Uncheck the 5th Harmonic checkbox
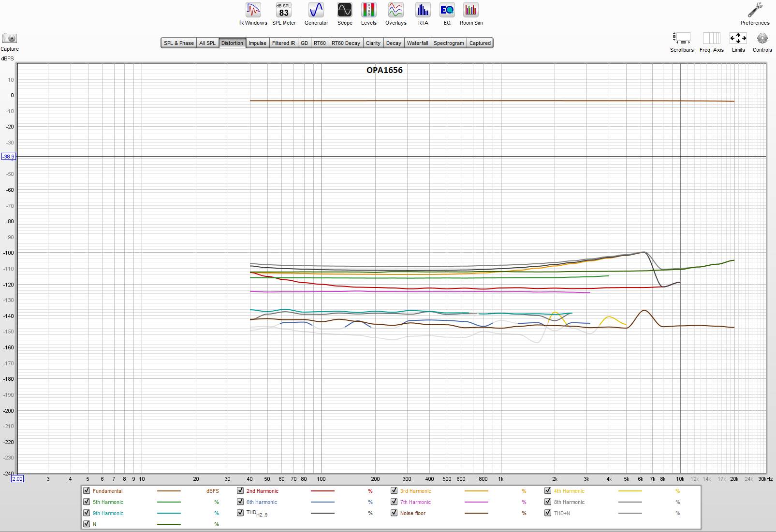Image resolution: width=776 pixels, height=532 pixels. pos(87,502)
